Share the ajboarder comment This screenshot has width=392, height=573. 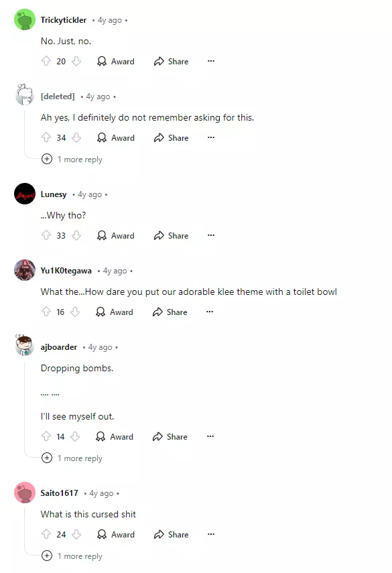tap(170, 437)
